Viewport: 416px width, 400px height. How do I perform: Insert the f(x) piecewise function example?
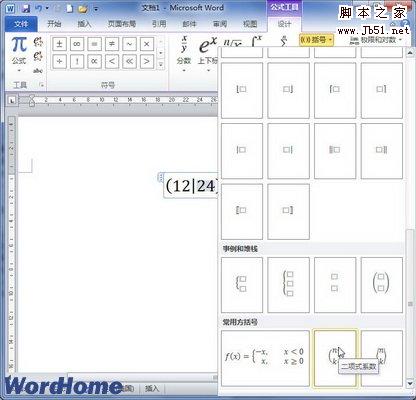tap(265, 358)
